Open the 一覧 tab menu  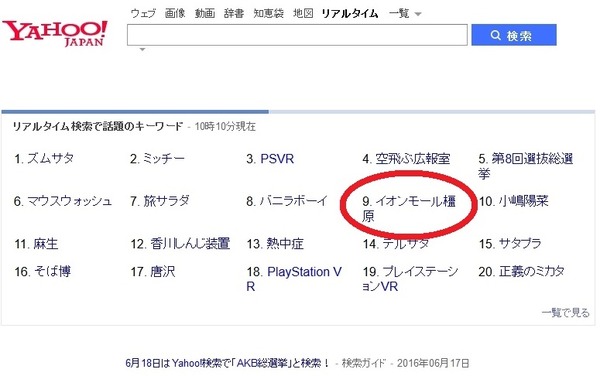(399, 13)
